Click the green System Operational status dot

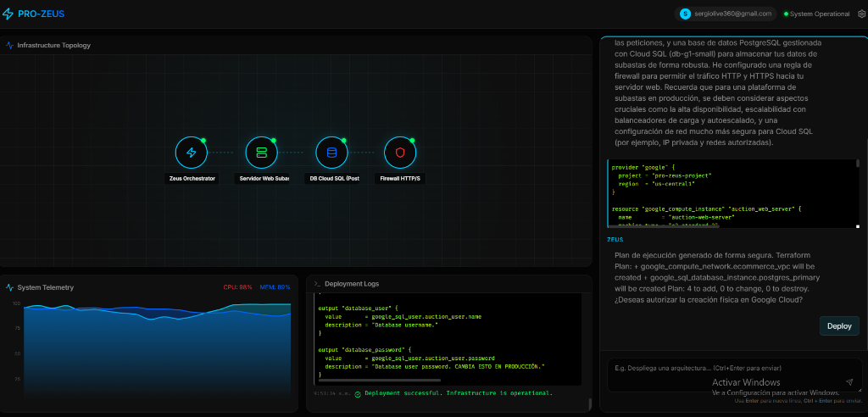click(x=786, y=14)
